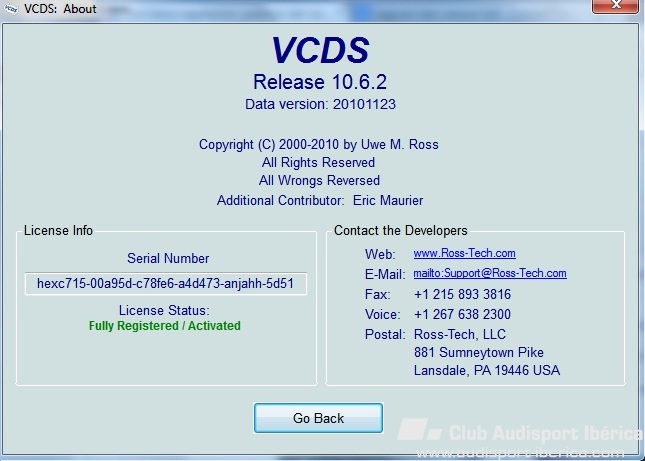This screenshot has width=645, height=461.
Task: Click the voice number +1 267 638 2300
Action: 462,314
